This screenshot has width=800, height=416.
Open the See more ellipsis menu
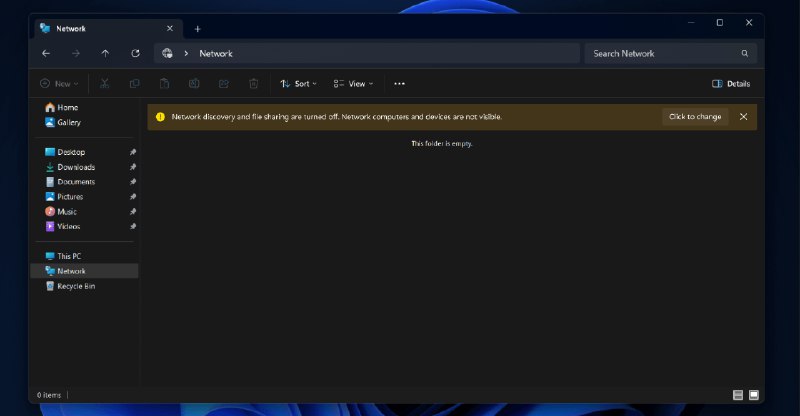[x=399, y=84]
